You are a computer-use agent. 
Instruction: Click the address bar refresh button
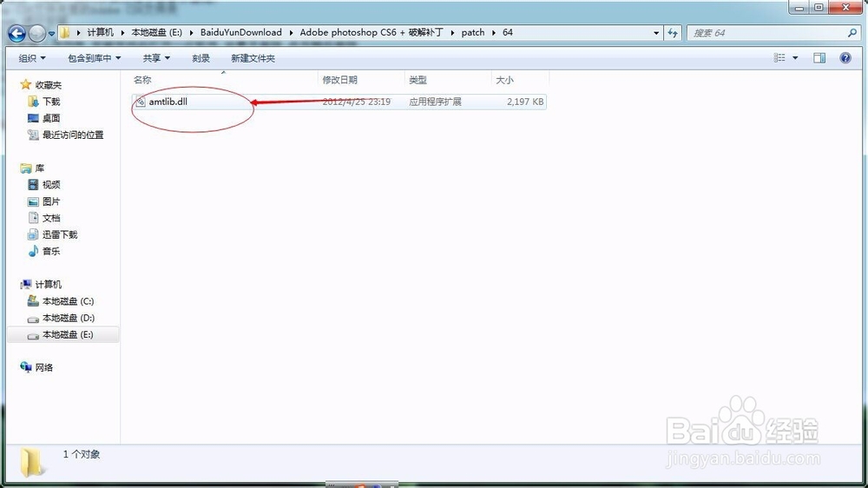(673, 33)
